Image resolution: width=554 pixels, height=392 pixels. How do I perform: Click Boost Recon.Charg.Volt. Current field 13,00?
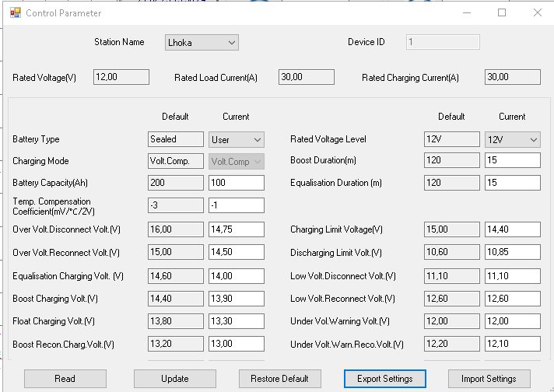(237, 344)
